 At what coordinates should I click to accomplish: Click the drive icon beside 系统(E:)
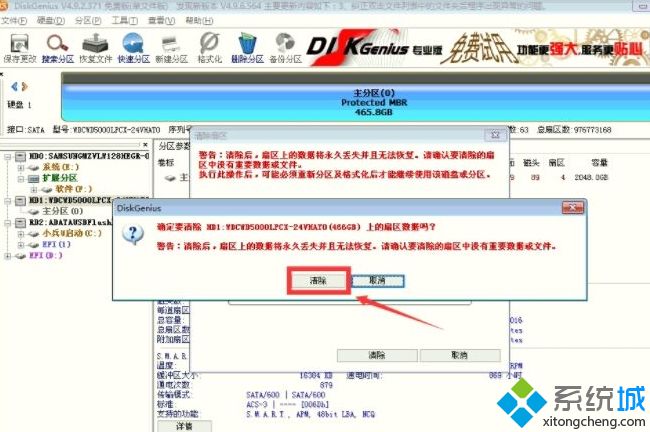coord(34,167)
